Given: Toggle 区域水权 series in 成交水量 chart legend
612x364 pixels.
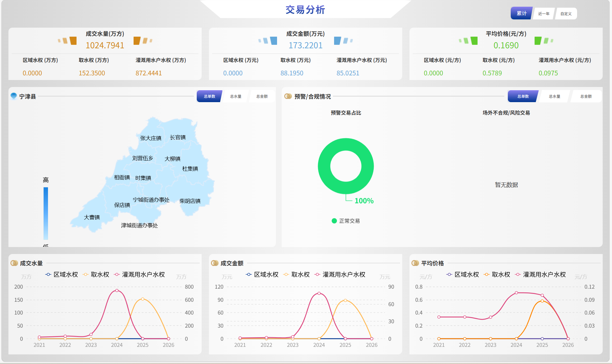Looking at the screenshot, I should point(62,274).
